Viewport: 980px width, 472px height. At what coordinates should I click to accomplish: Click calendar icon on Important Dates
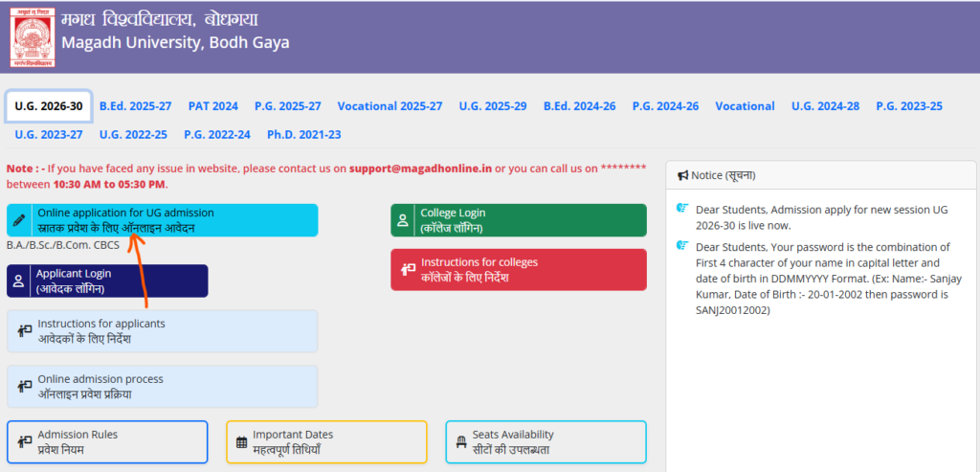pos(242,442)
